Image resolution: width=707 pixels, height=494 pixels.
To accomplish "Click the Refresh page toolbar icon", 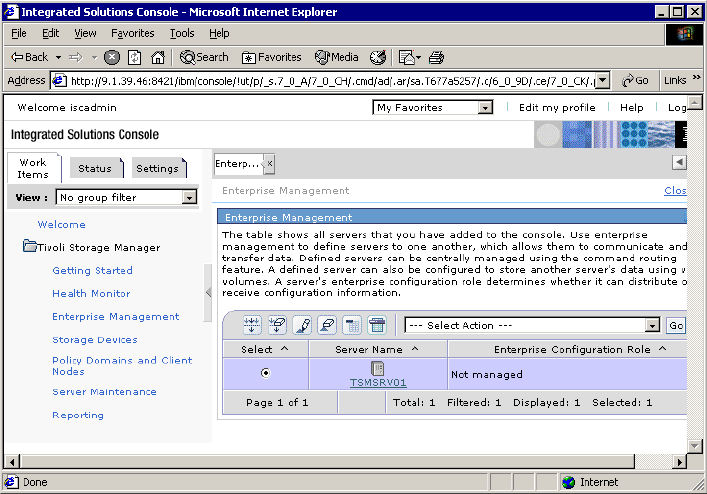I will [134, 57].
